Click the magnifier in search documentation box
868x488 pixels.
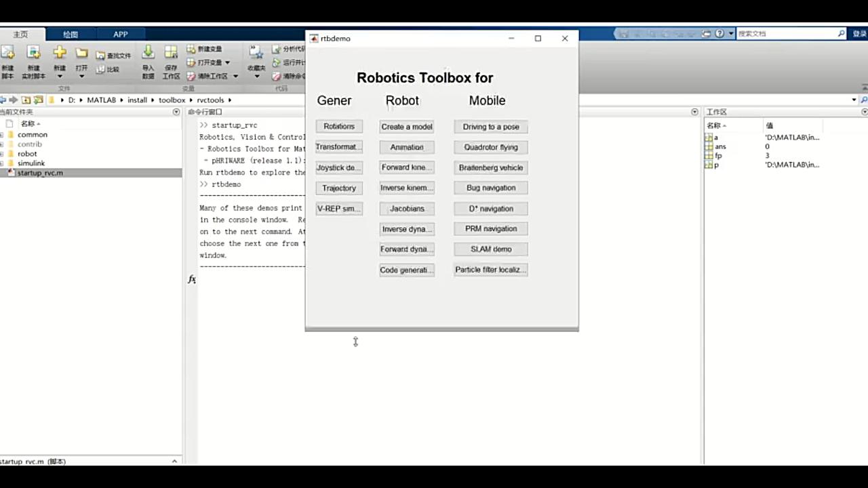(842, 33)
